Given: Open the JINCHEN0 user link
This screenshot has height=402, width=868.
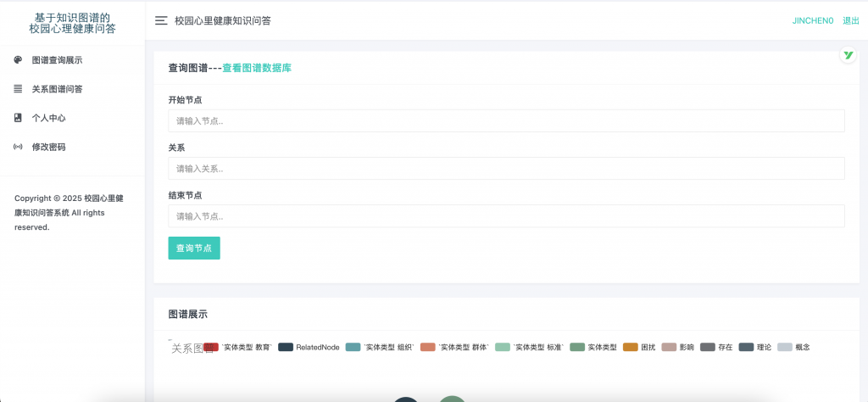Looking at the screenshot, I should pos(813,21).
